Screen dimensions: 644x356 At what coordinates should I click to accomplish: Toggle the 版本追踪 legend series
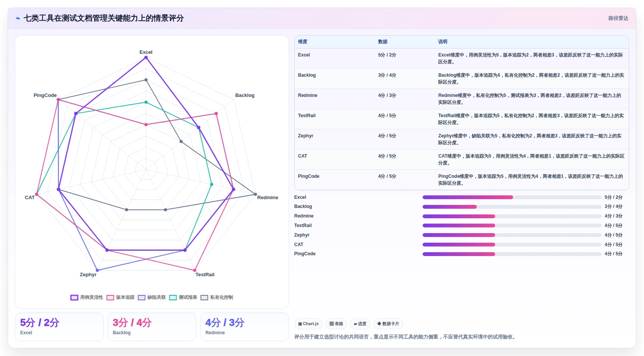point(121,297)
